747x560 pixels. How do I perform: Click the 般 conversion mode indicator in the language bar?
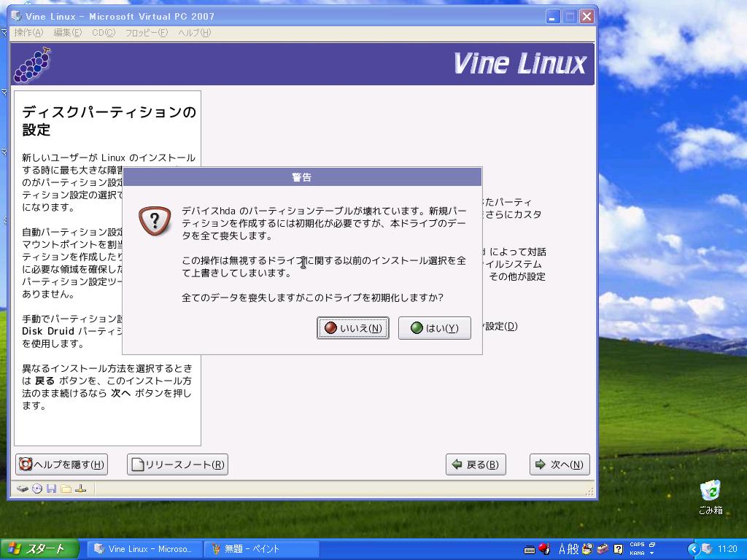click(573, 549)
